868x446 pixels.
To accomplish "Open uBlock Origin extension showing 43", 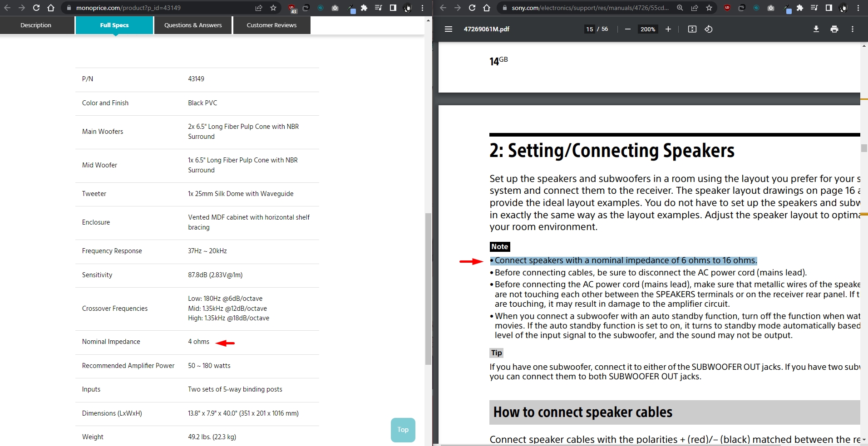I will 292,8.
